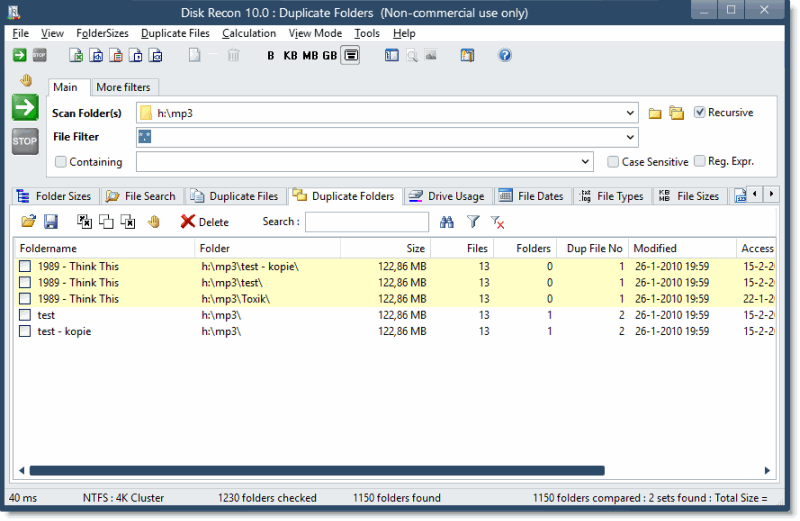This screenshot has height=521, width=800.
Task: Show sizes in MB
Action: [x=310, y=56]
